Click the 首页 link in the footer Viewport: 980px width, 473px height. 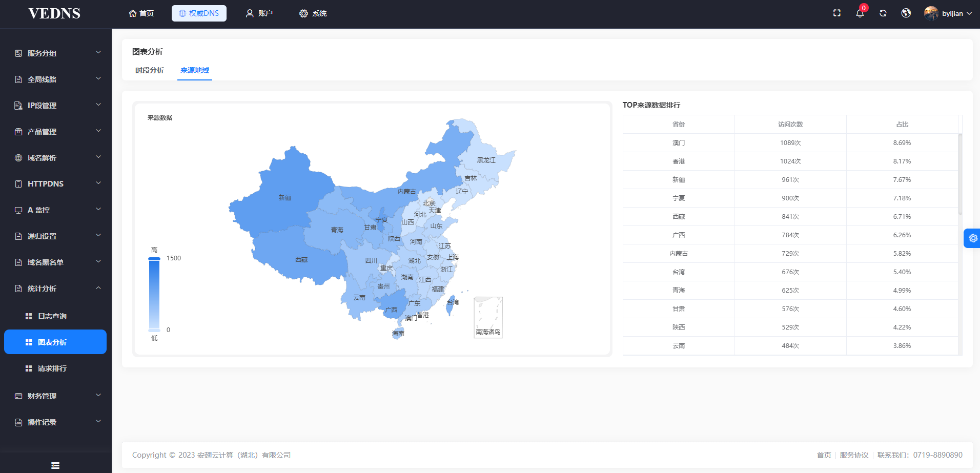click(x=824, y=455)
